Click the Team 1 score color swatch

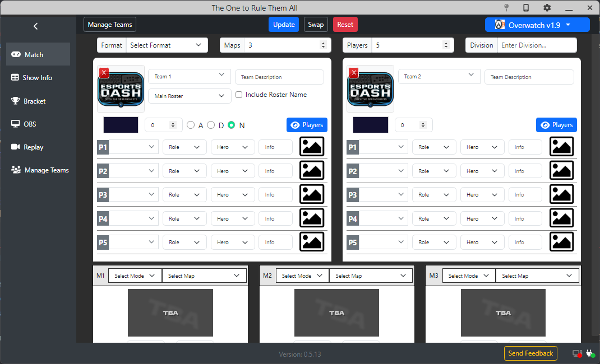pos(120,124)
